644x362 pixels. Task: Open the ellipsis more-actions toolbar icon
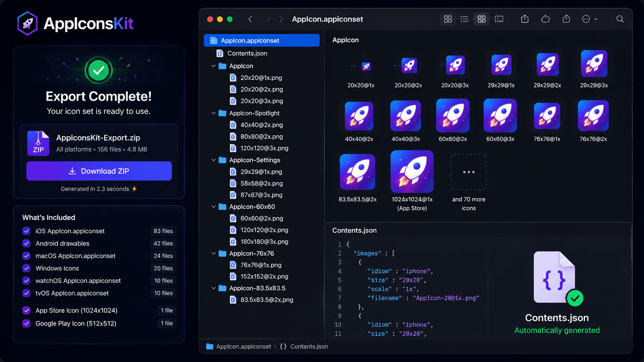[586, 19]
